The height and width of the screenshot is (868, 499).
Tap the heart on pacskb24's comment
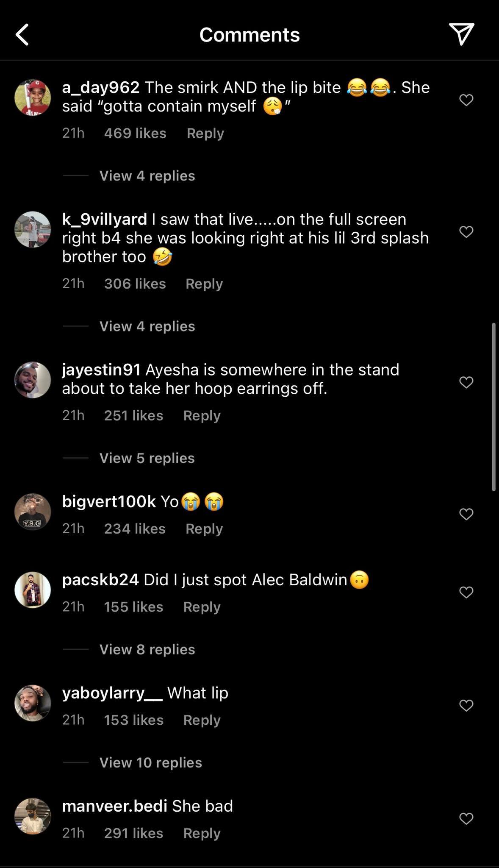[x=466, y=592]
